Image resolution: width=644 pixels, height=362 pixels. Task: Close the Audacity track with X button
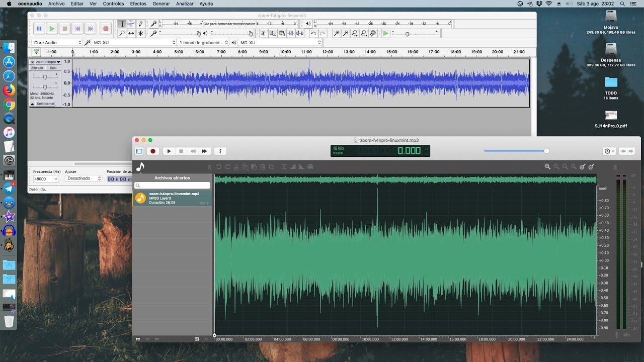33,62
